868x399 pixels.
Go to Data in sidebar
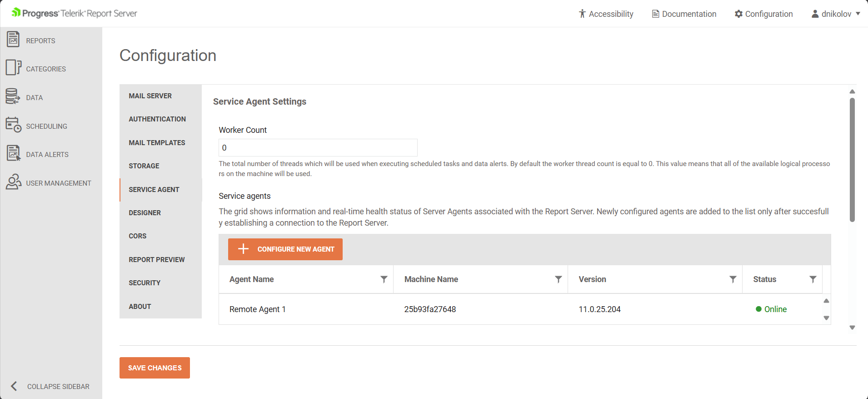[x=35, y=97]
